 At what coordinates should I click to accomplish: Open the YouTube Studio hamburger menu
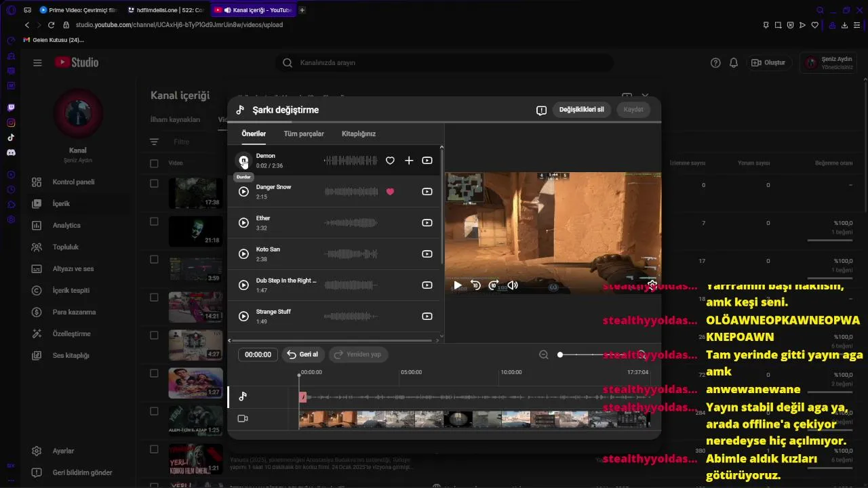37,62
